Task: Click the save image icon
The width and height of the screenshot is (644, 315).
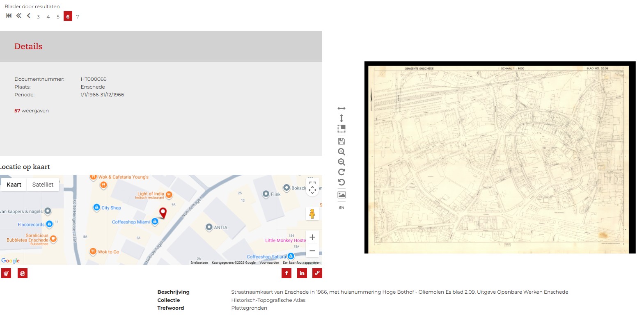Action: click(x=341, y=141)
